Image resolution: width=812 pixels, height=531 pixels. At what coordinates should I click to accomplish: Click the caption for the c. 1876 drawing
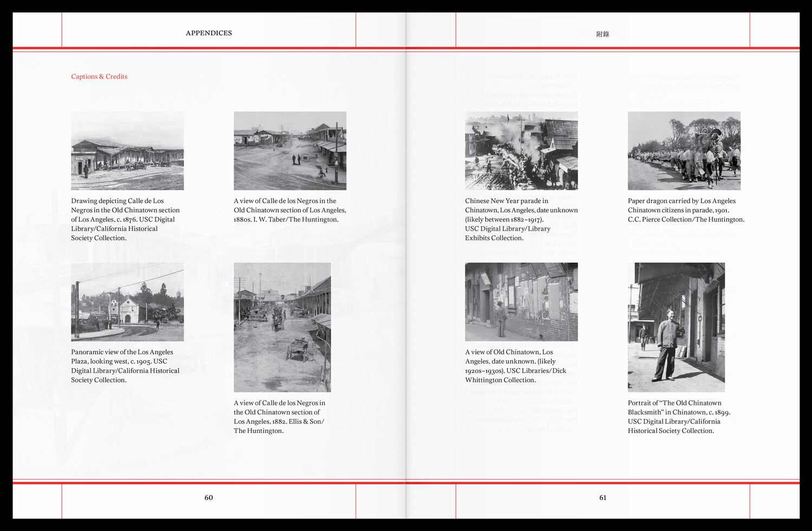(x=125, y=219)
